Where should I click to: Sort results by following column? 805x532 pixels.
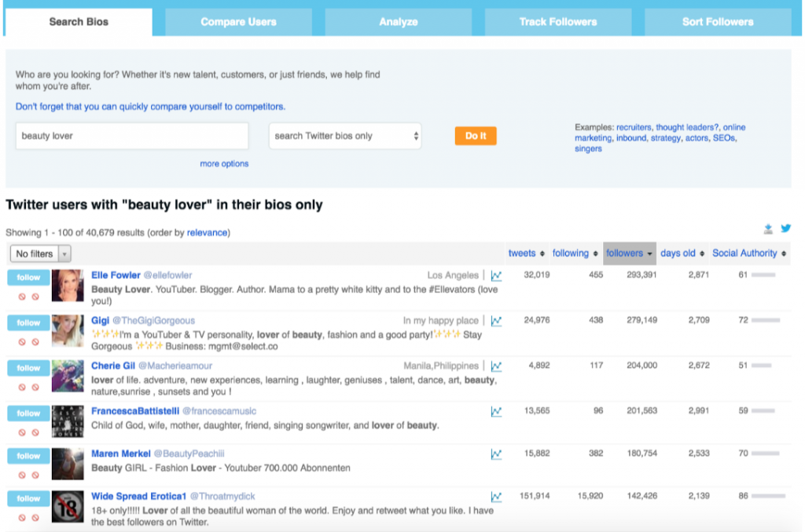[x=575, y=253]
